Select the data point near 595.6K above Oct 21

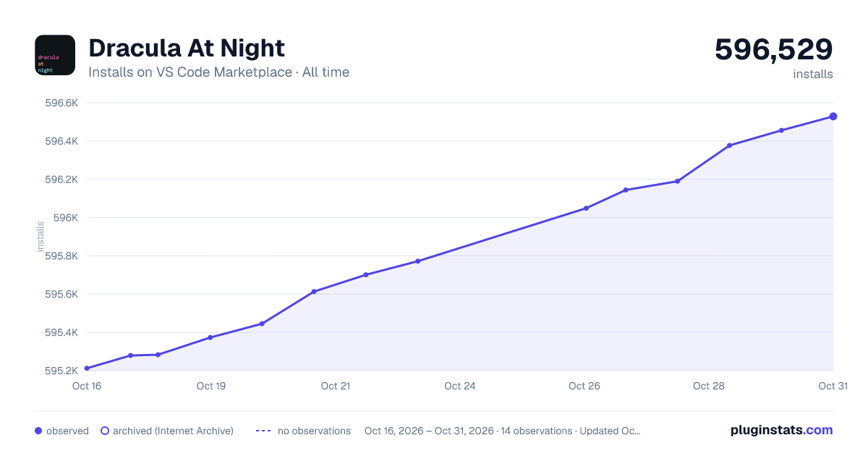[x=314, y=292]
